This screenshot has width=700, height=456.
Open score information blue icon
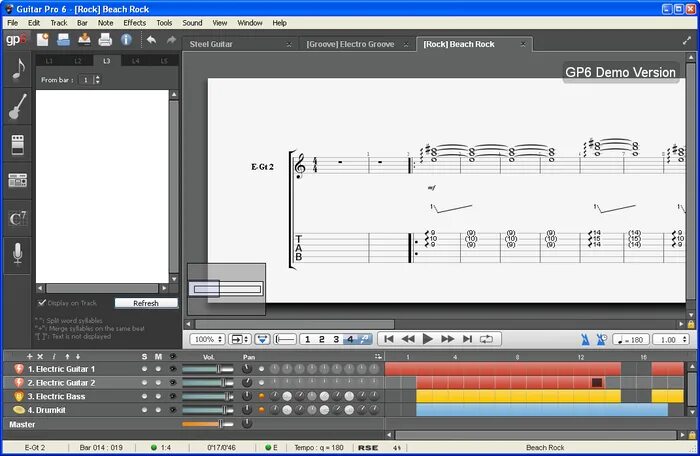(x=126, y=40)
